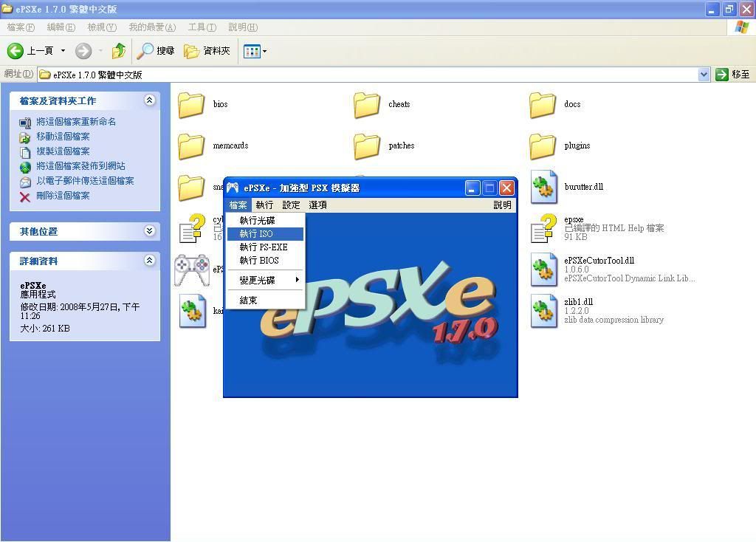Select the bios folder icon

coord(191,105)
